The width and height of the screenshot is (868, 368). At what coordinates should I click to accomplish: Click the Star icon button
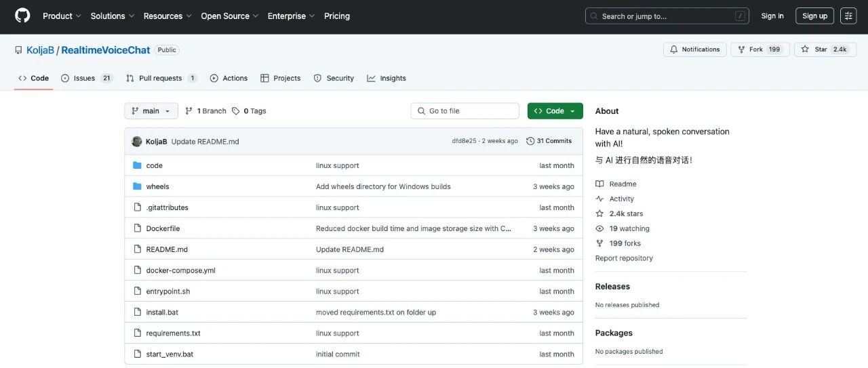[x=805, y=49]
